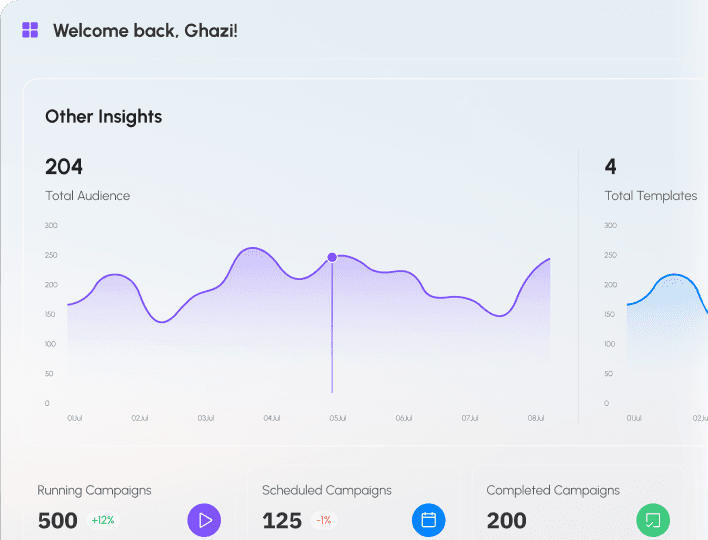Select the Total Audience label
The height and width of the screenshot is (540, 708).
click(x=87, y=196)
